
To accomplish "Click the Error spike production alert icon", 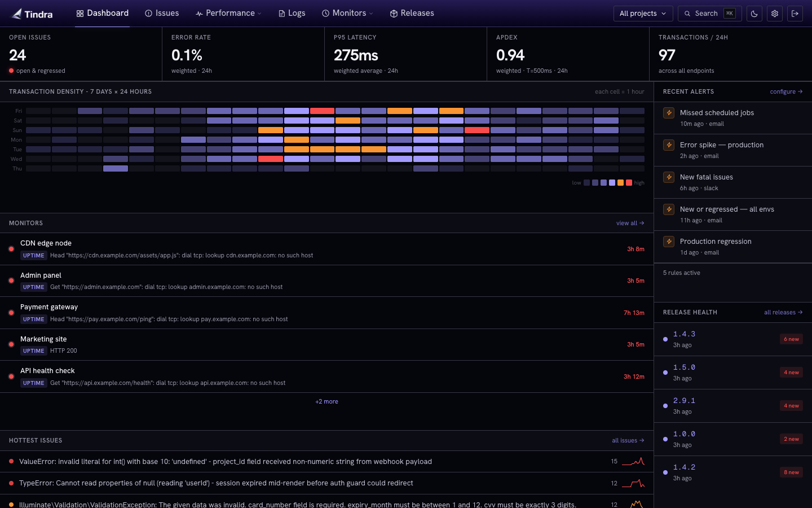I will pos(669,145).
